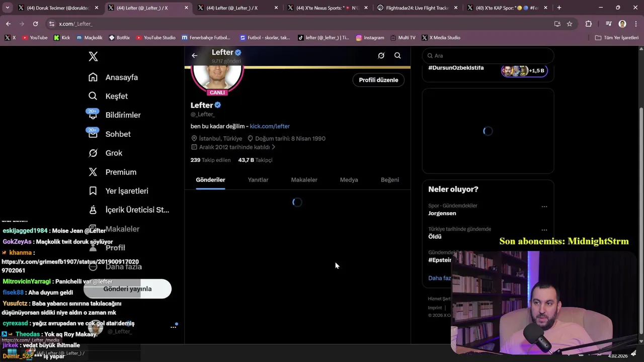Open Yer İşaretleri bookmarks
Screen dimensions: 644x362
118,191
